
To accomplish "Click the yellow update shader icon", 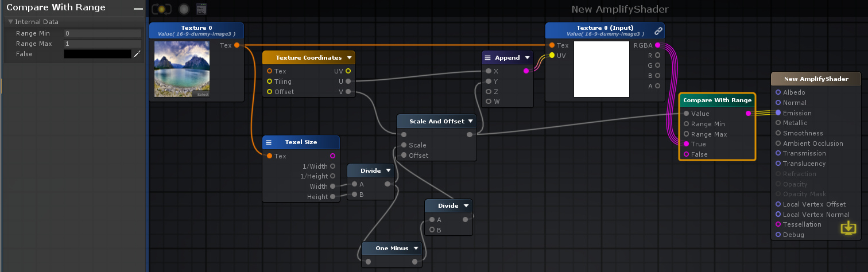I will 848,228.
